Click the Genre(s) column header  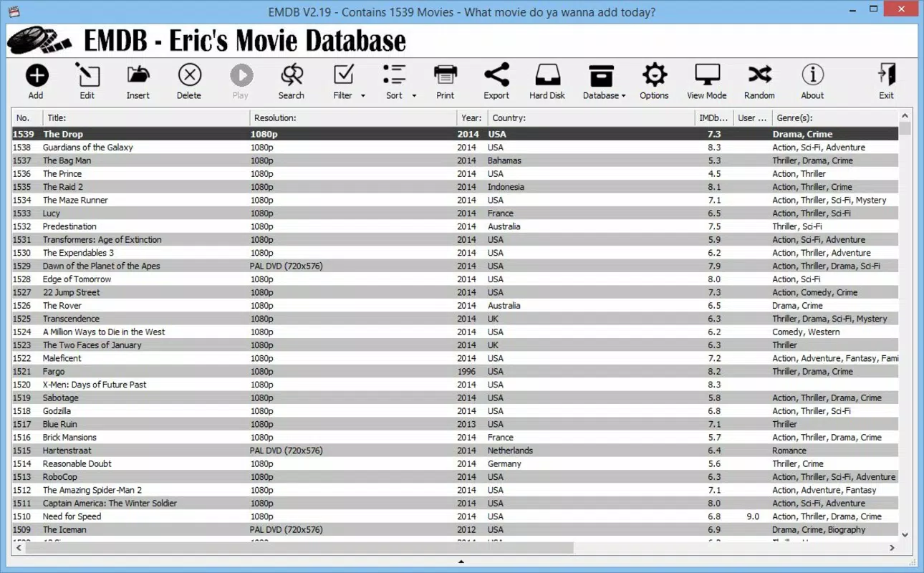834,118
